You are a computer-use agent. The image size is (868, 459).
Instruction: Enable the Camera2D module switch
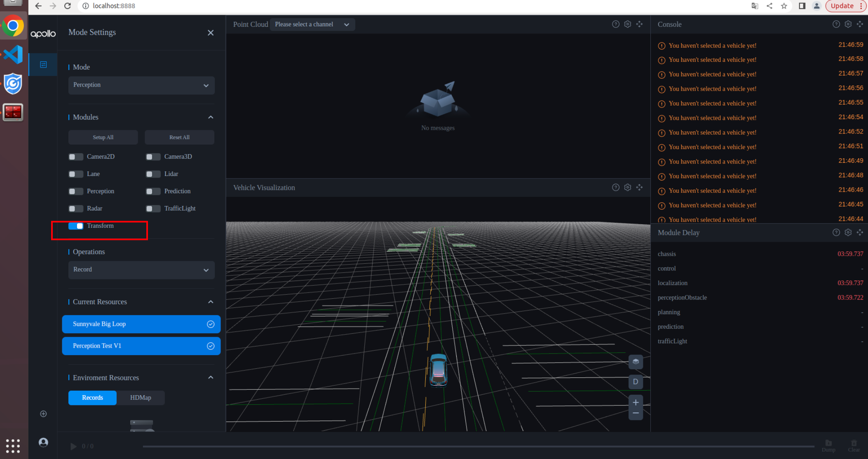coord(76,157)
